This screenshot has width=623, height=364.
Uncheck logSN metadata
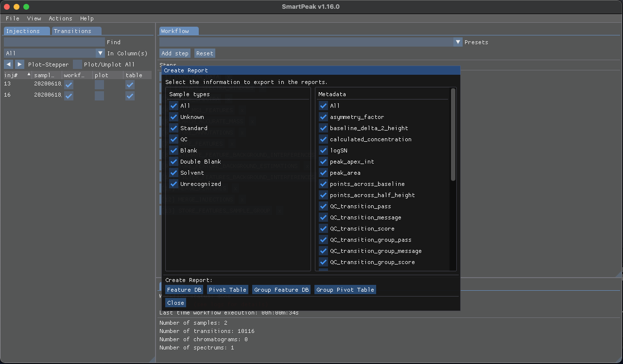[323, 150]
